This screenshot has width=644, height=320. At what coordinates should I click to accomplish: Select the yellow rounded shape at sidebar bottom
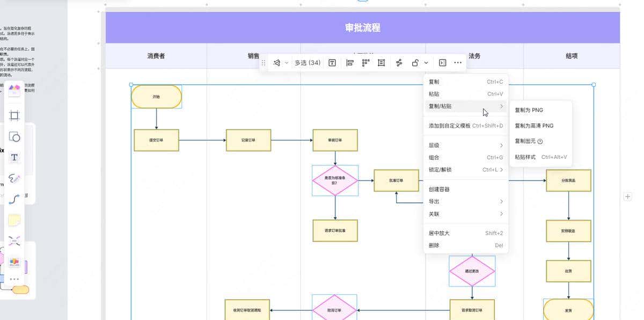[x=20, y=289]
